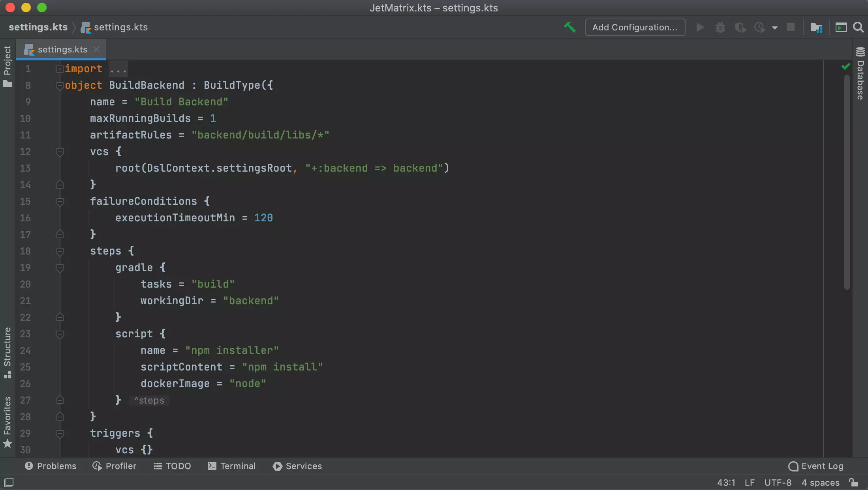Open the Event Log
The height and width of the screenshot is (490, 868).
(x=816, y=466)
